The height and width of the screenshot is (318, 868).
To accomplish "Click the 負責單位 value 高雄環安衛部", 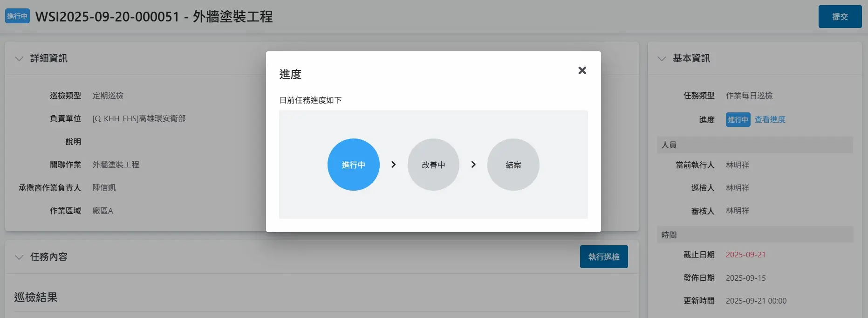I will coord(139,119).
